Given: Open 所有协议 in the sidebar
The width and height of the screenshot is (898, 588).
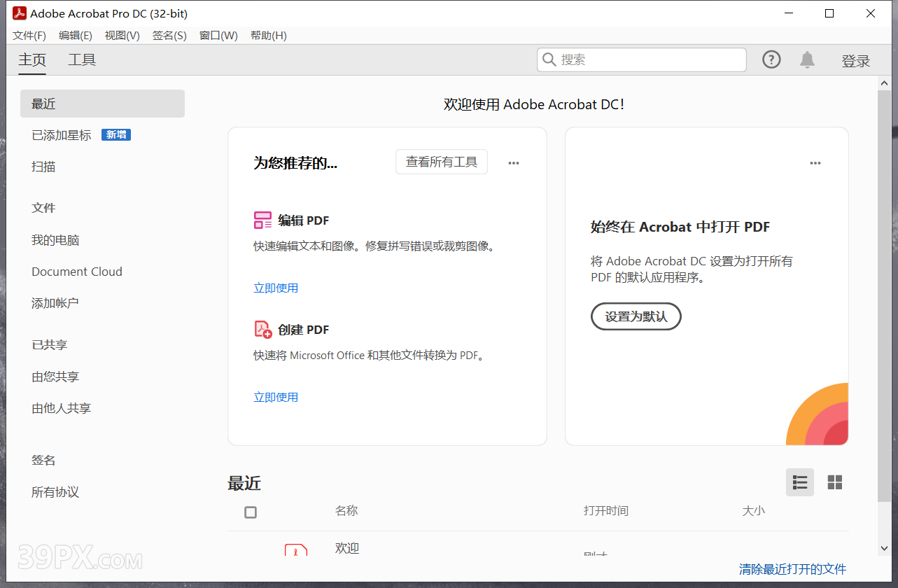Looking at the screenshot, I should point(55,492).
